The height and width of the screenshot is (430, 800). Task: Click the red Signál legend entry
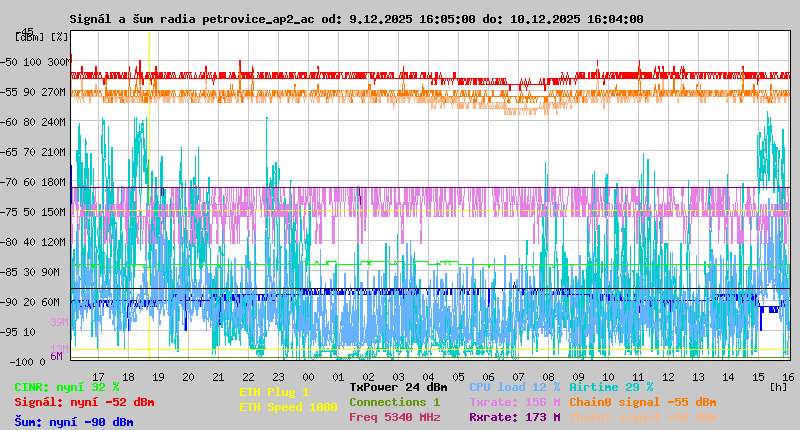coord(84,402)
